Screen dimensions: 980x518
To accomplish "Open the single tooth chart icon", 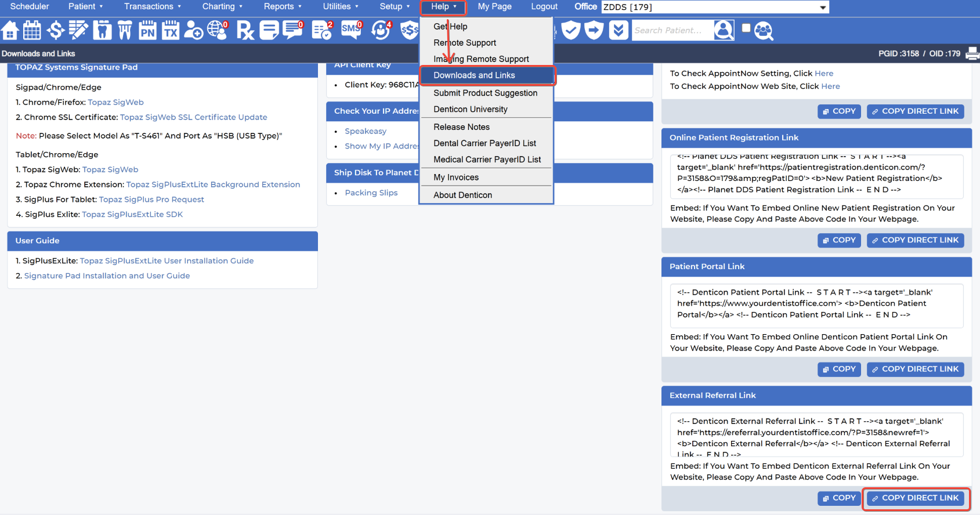I will click(x=102, y=30).
